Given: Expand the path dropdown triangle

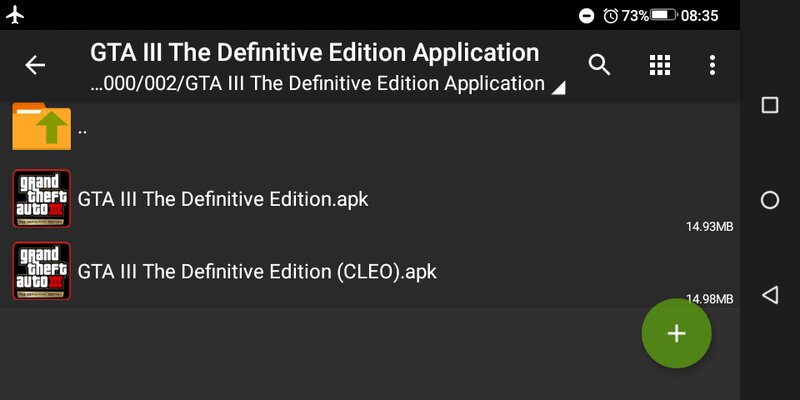Looking at the screenshot, I should point(558,89).
